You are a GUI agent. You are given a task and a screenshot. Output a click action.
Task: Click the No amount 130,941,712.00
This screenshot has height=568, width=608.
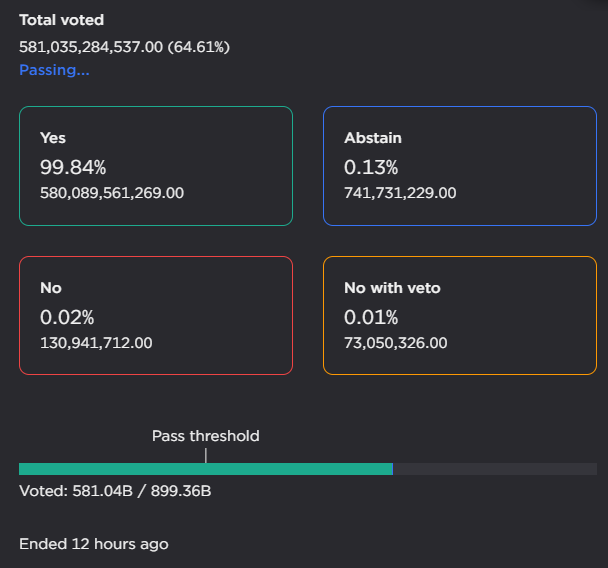click(96, 343)
